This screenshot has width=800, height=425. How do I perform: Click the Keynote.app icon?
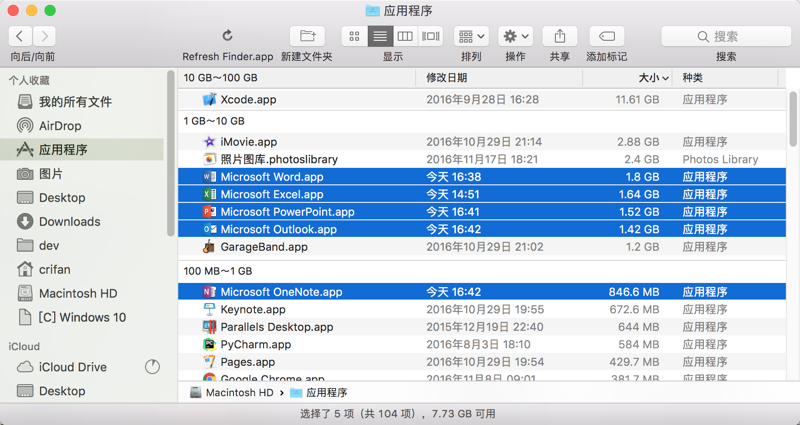tap(209, 309)
